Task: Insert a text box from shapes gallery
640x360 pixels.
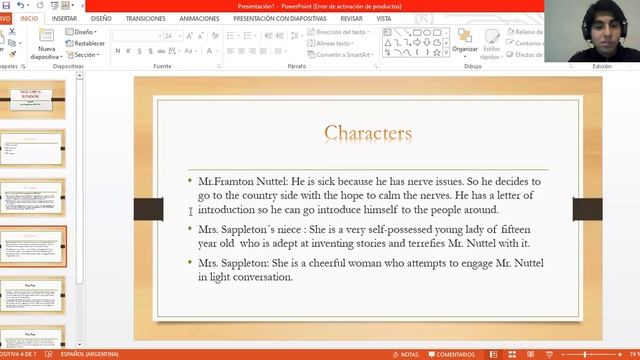Action: (388, 32)
